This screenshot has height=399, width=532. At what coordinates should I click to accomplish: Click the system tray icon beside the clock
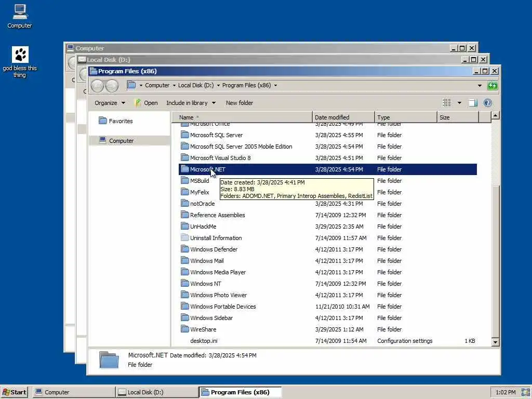click(x=525, y=392)
